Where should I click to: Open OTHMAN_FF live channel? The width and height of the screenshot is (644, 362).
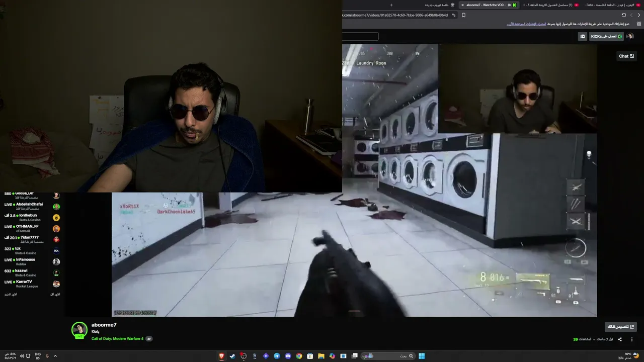pos(32,229)
